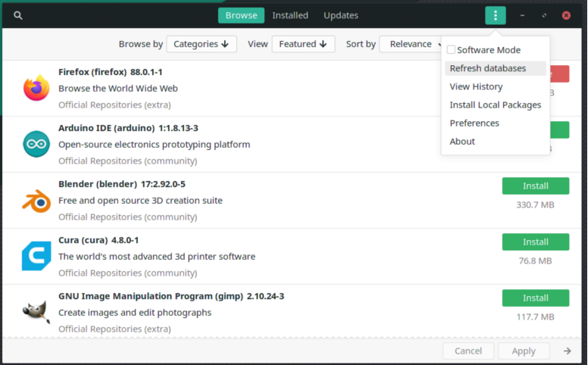Switch to the Browse tab

[x=241, y=15]
